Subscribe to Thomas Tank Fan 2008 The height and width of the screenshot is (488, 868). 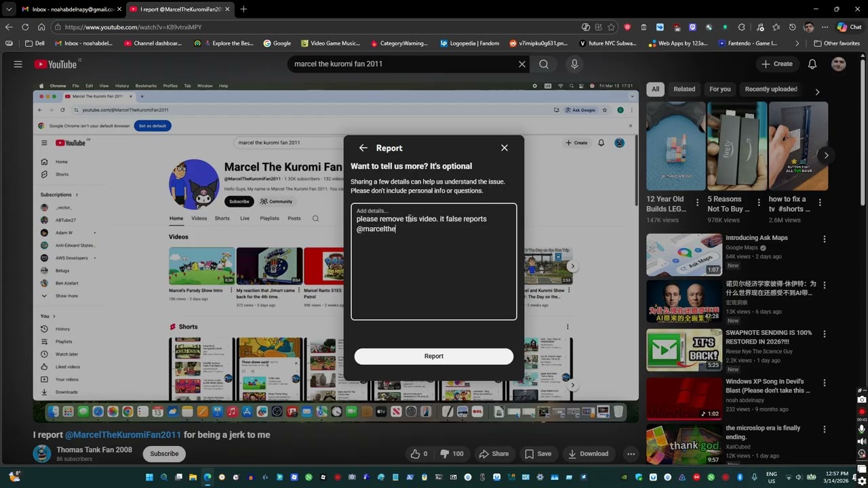pyautogui.click(x=164, y=453)
